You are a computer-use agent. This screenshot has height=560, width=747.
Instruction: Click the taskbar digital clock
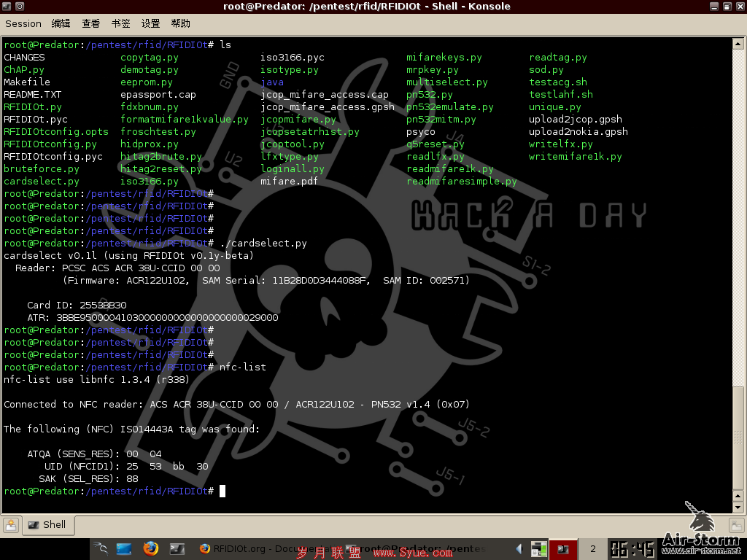pyautogui.click(x=632, y=549)
